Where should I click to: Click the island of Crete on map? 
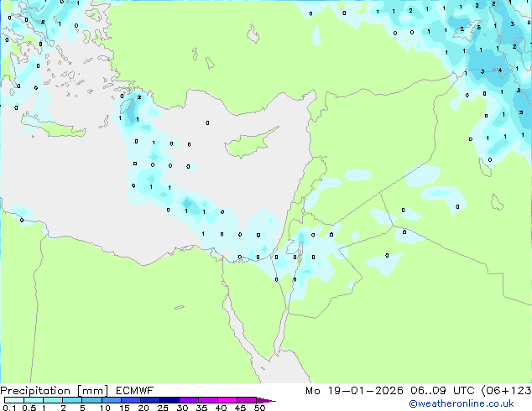[55, 126]
